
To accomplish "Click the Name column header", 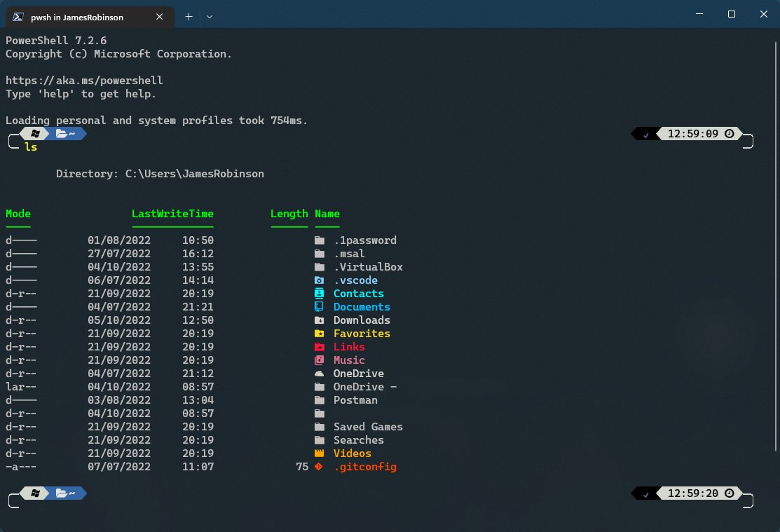I will pyautogui.click(x=327, y=214).
